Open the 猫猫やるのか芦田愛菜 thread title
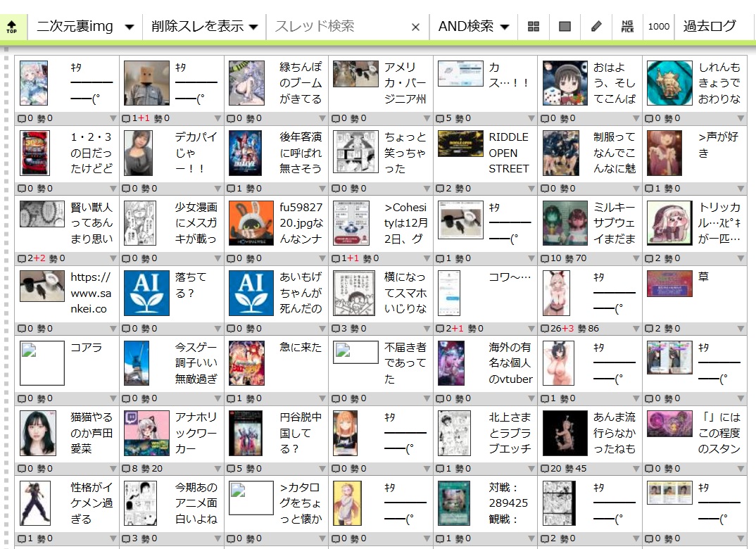This screenshot has width=756, height=549. (x=92, y=433)
